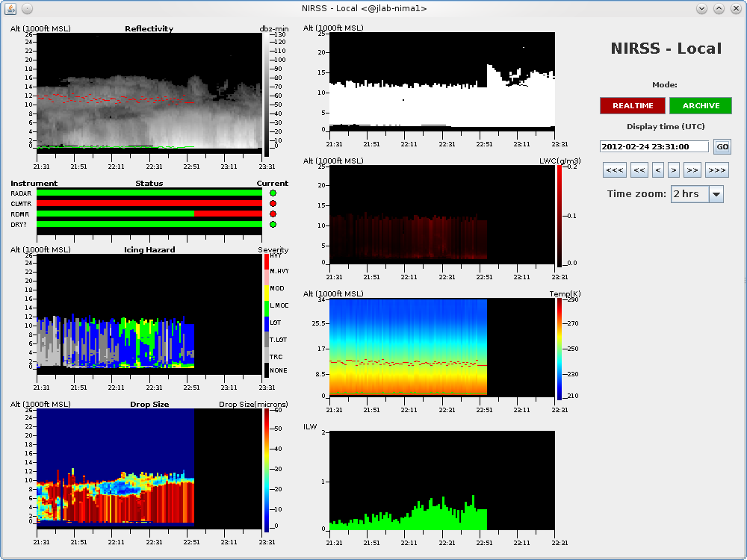The image size is (747, 560).
Task: Click the RADAR current status indicator light
Action: 273,193
